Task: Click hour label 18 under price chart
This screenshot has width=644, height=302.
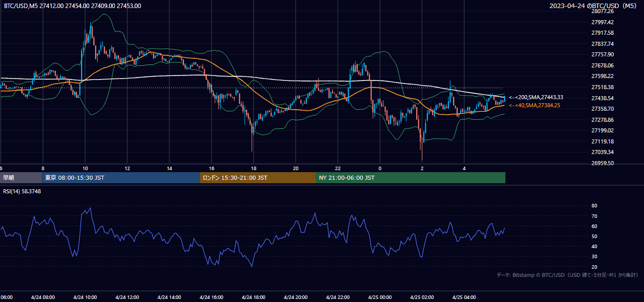Action: pyautogui.click(x=254, y=168)
